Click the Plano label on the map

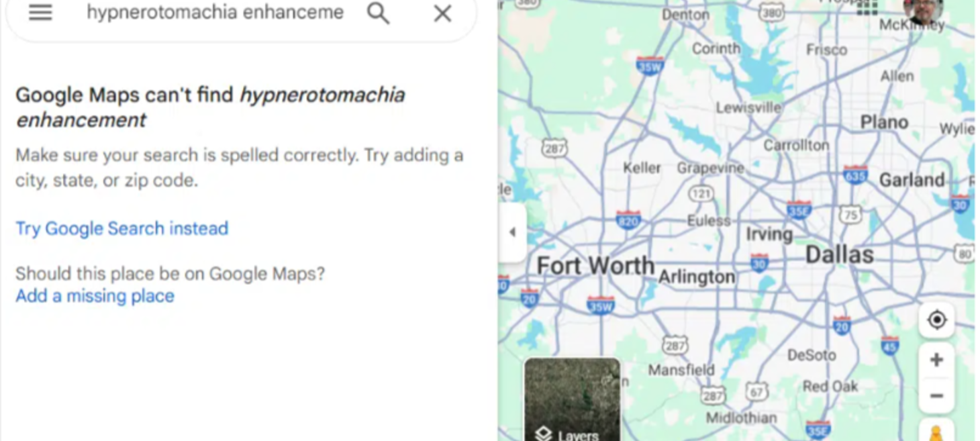click(884, 122)
